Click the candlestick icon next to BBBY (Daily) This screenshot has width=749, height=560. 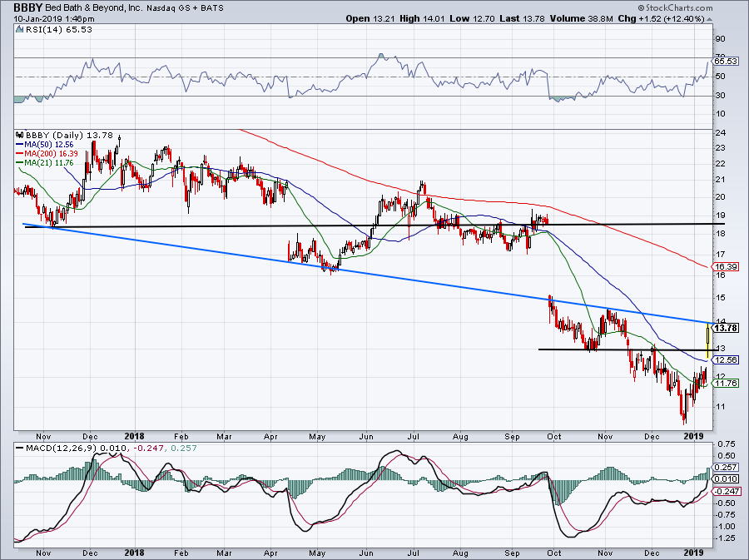pos(20,135)
